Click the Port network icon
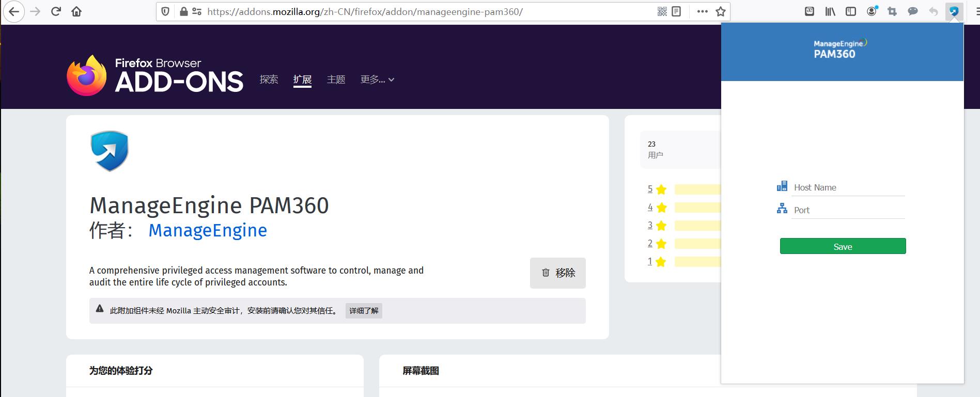 tap(782, 209)
